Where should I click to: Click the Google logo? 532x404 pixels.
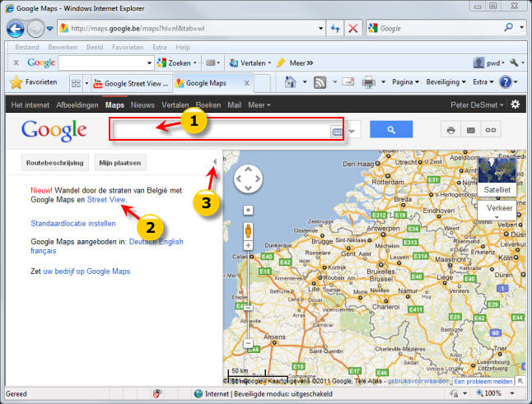pyautogui.click(x=54, y=131)
